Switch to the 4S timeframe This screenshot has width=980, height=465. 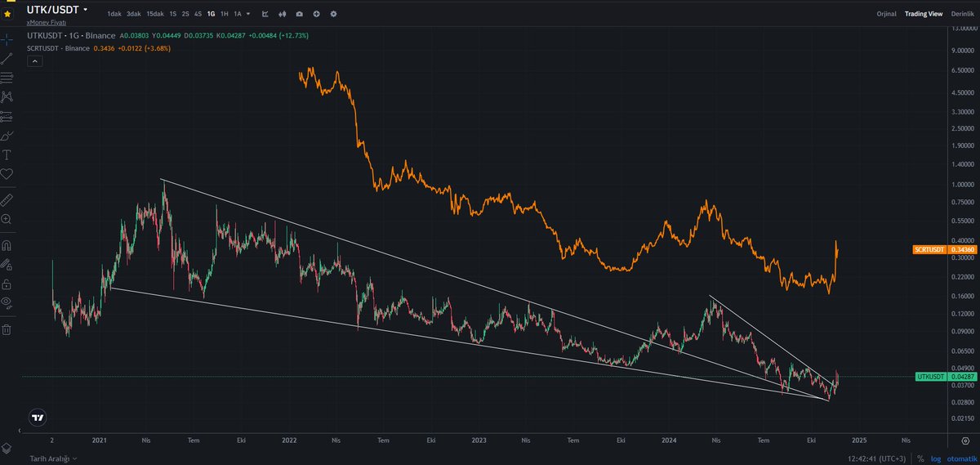[198, 14]
